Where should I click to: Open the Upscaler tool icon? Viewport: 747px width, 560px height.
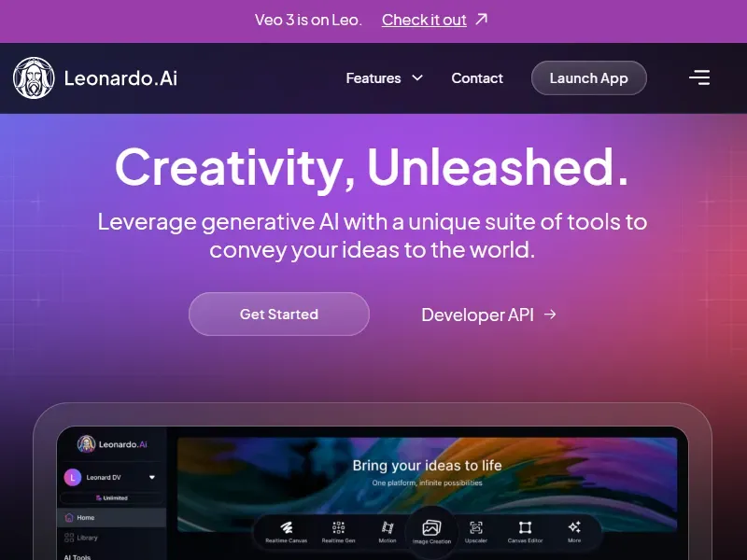point(476,528)
